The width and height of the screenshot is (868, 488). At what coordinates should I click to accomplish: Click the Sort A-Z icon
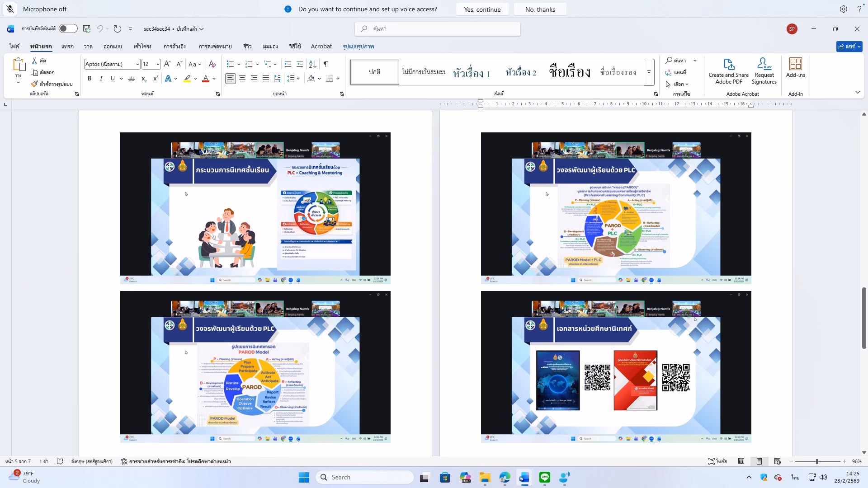click(x=312, y=64)
